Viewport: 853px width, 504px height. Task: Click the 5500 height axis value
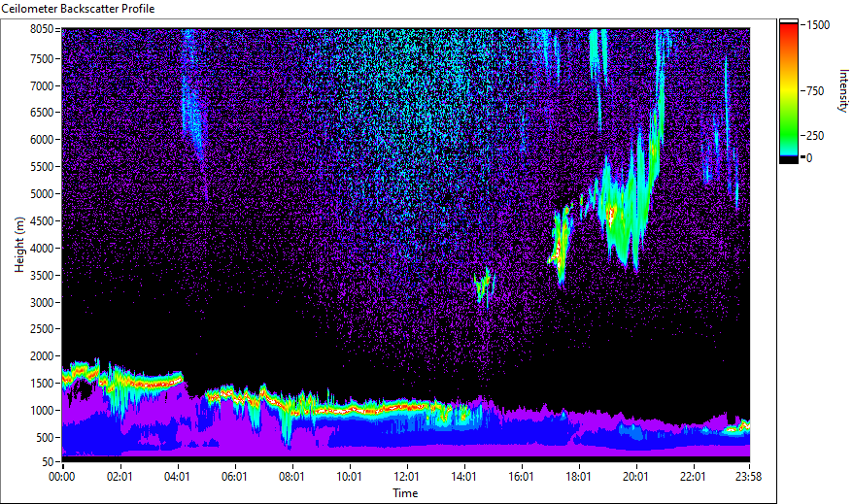(42, 167)
